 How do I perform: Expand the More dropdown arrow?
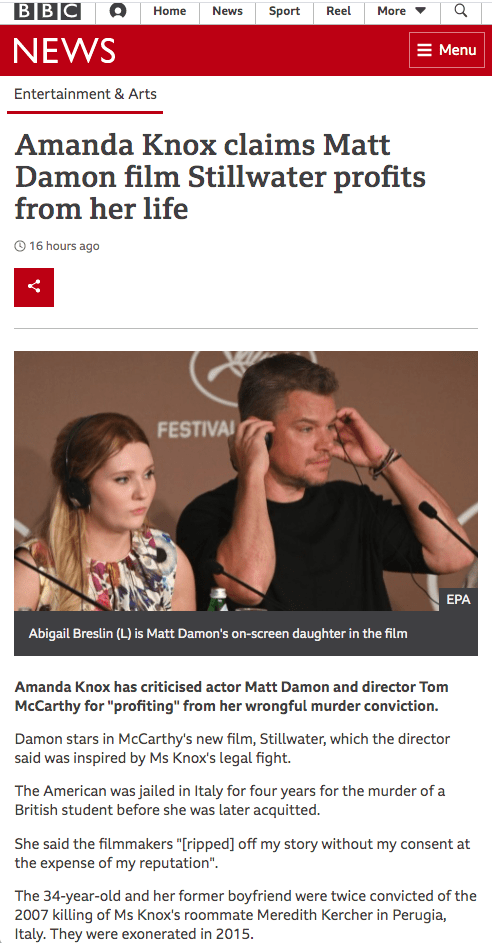pos(420,11)
